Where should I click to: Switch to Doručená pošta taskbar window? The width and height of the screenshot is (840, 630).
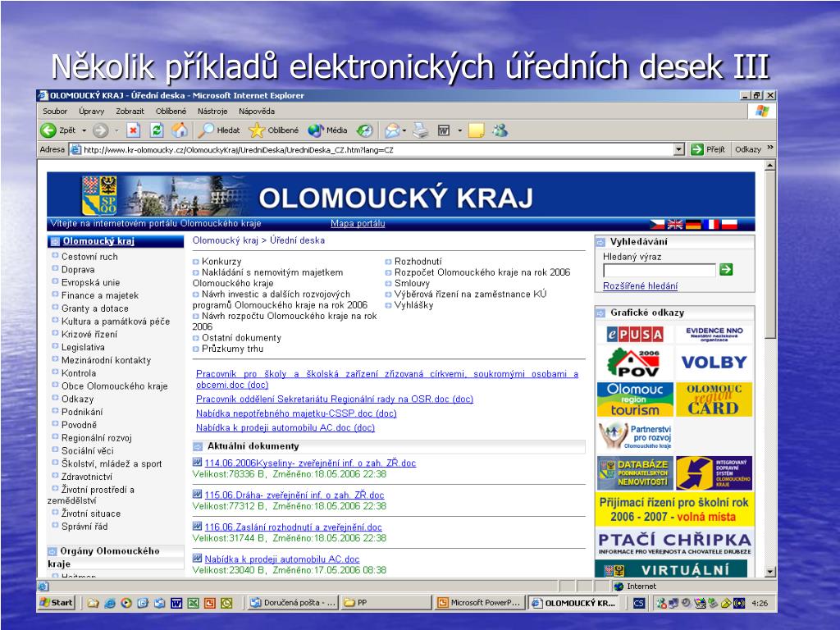click(x=293, y=603)
